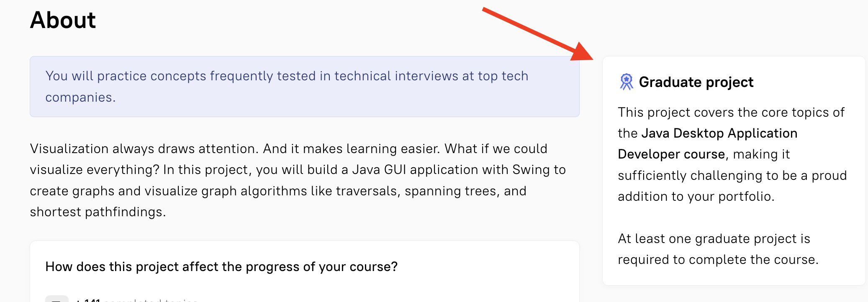
Task: Select the "How does this project affect" question heading
Action: 221,266
